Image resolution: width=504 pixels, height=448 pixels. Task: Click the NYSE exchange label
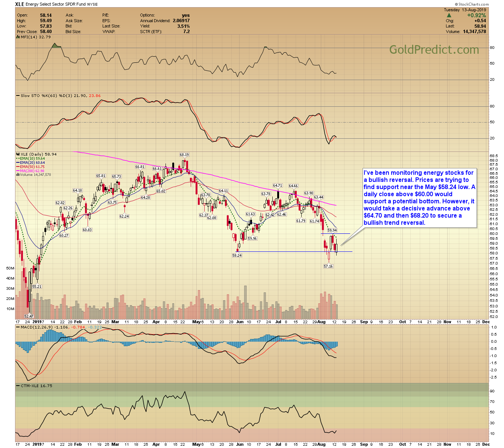coord(93,5)
